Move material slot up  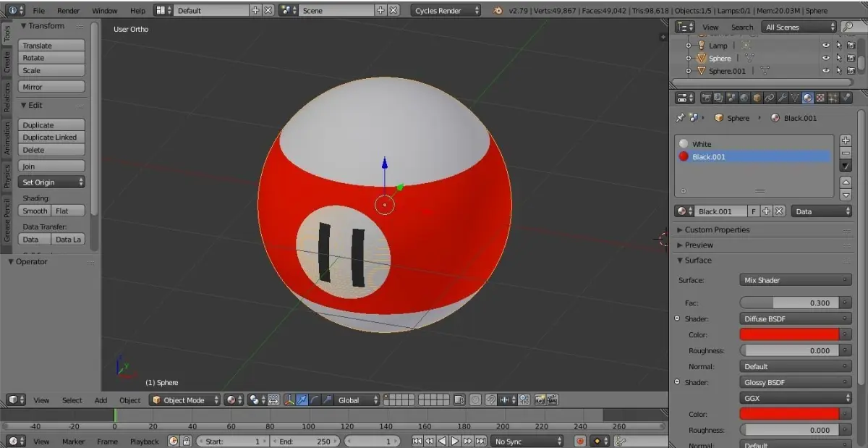click(846, 182)
